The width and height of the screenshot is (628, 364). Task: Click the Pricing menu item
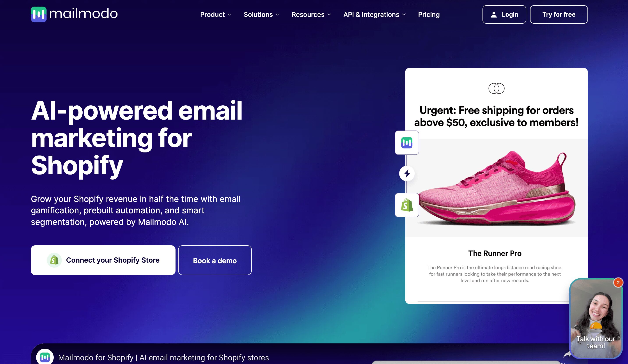(429, 14)
